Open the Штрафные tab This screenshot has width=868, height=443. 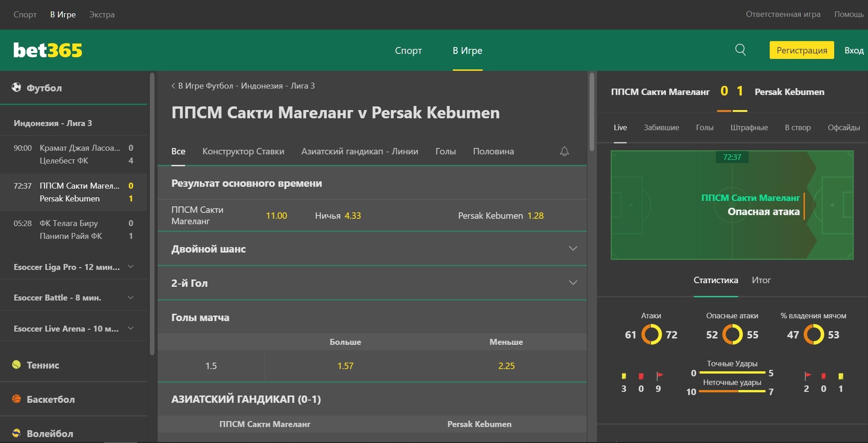click(749, 127)
